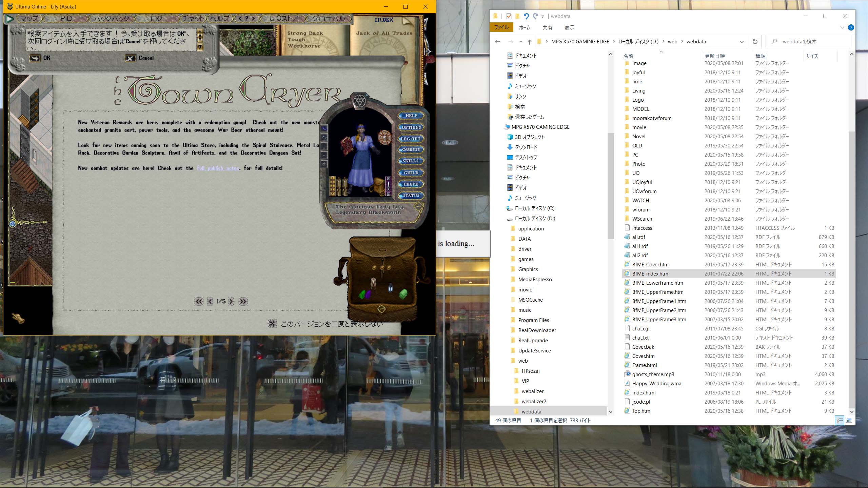
Task: Open the バックパック menu in Ultima Online
Action: coord(111,19)
